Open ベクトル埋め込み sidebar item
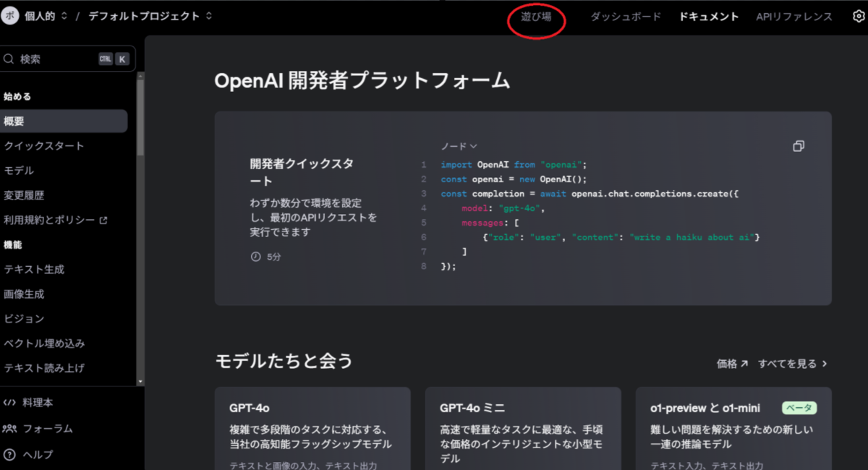Viewport: 868px width, 470px height. coord(44,343)
